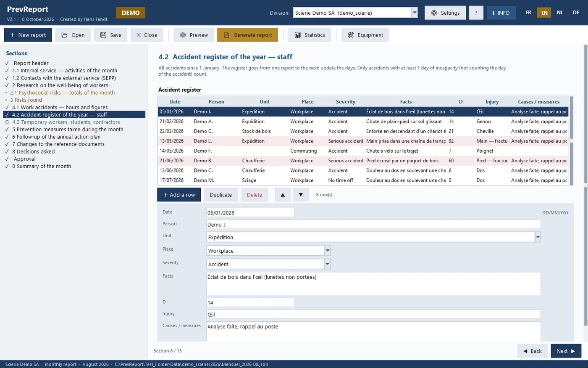
Task: Expand the Unit combo box arrow
Action: (538, 237)
